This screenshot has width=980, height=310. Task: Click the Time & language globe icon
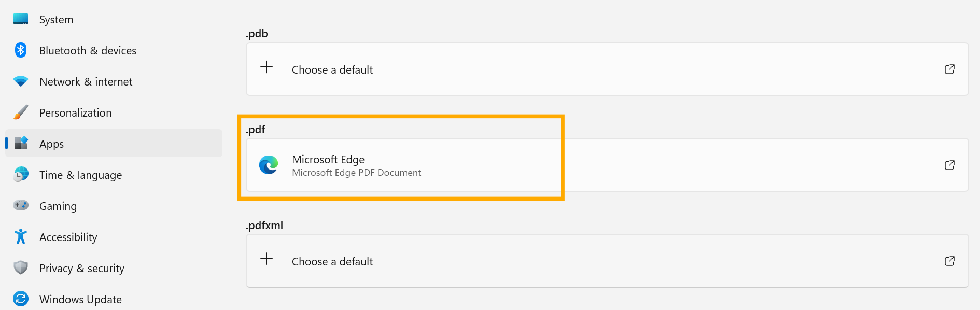click(x=21, y=174)
